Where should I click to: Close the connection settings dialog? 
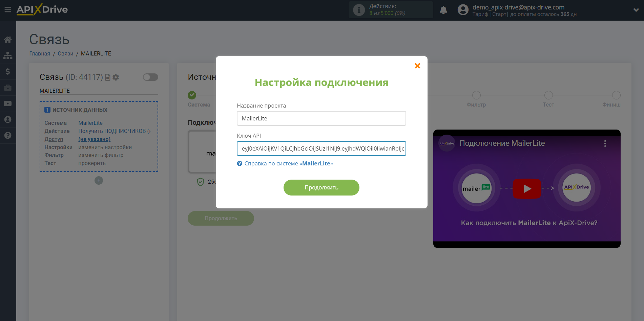[417, 66]
